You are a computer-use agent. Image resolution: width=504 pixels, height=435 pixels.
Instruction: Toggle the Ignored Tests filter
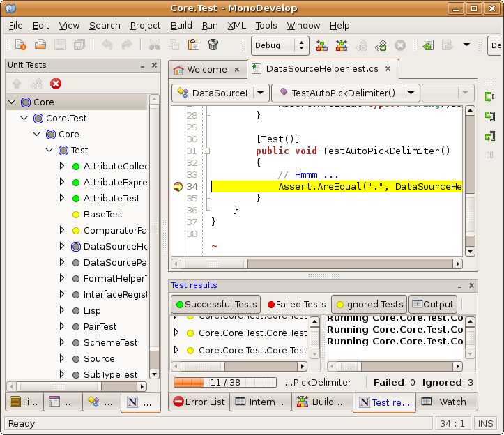point(369,304)
